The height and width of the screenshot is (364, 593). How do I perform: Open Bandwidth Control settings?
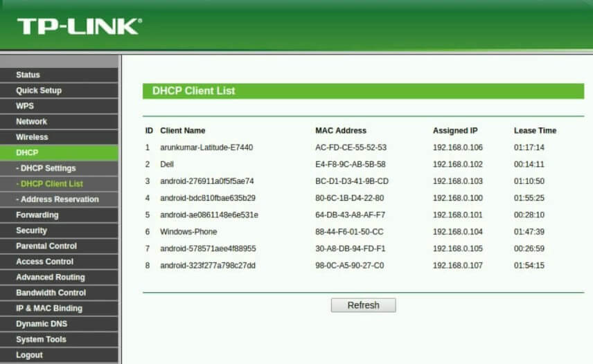tap(59, 293)
